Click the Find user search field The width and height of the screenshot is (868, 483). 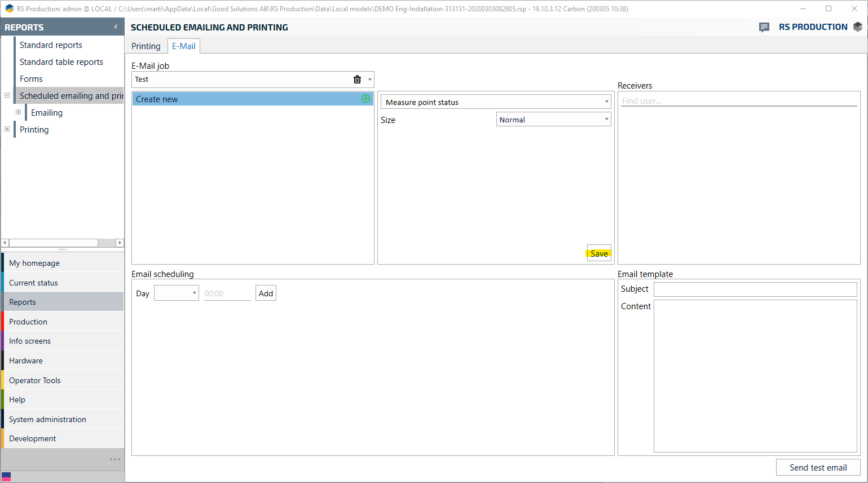pyautogui.click(x=738, y=101)
